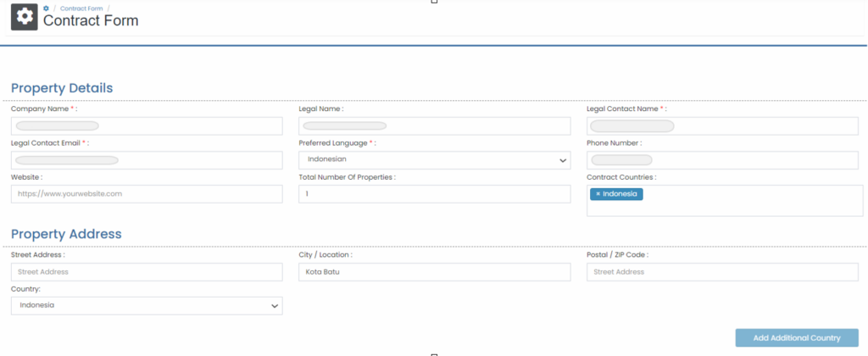
Task: Click the Legal Contact Email field
Action: 147,160
